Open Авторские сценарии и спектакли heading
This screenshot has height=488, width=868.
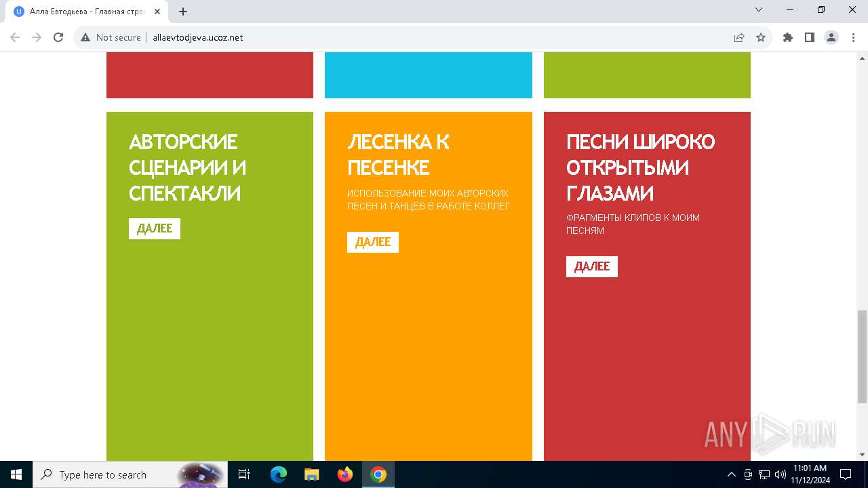coord(188,167)
